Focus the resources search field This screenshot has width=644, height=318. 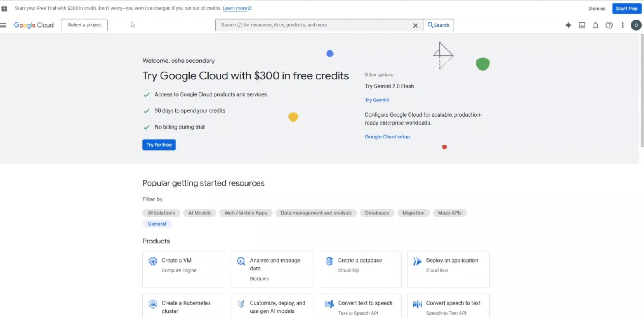[315, 25]
